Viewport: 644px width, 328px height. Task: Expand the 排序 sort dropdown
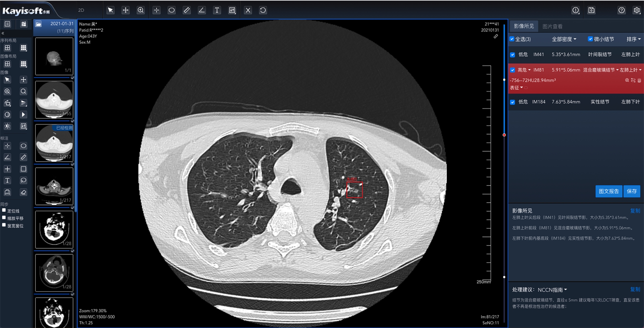[x=633, y=39]
